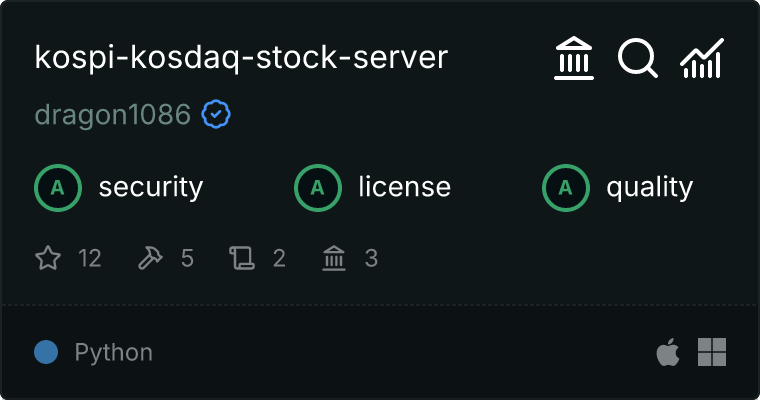The image size is (760, 400).
Task: Open the kospi-kosdaq-stock-server title link
Action: (x=241, y=58)
